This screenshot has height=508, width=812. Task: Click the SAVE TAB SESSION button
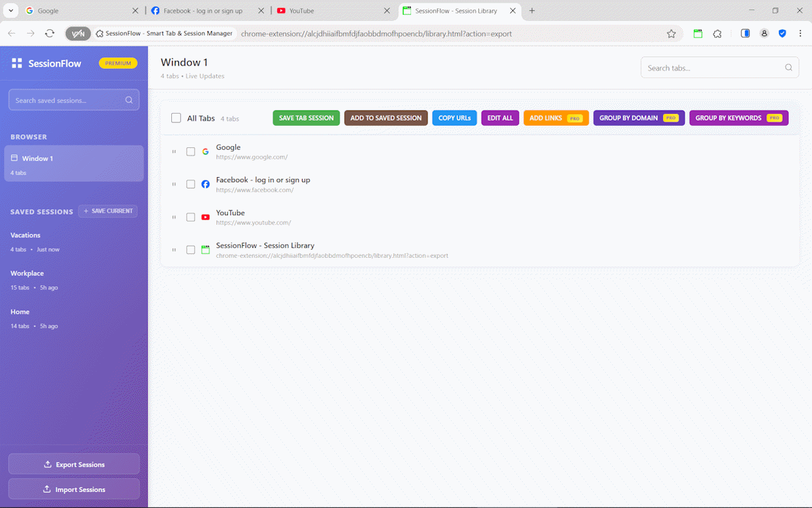(306, 118)
